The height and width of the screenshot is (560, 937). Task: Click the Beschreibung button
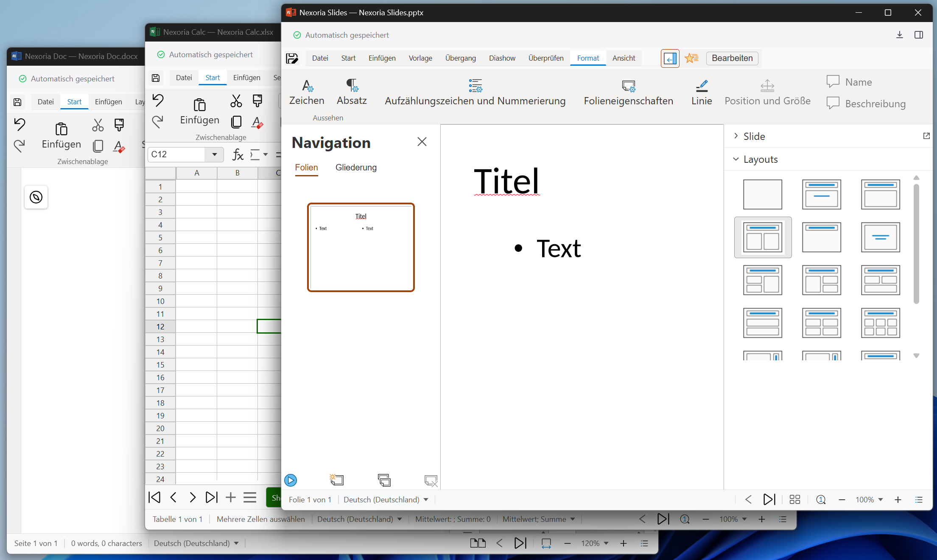pos(866,103)
